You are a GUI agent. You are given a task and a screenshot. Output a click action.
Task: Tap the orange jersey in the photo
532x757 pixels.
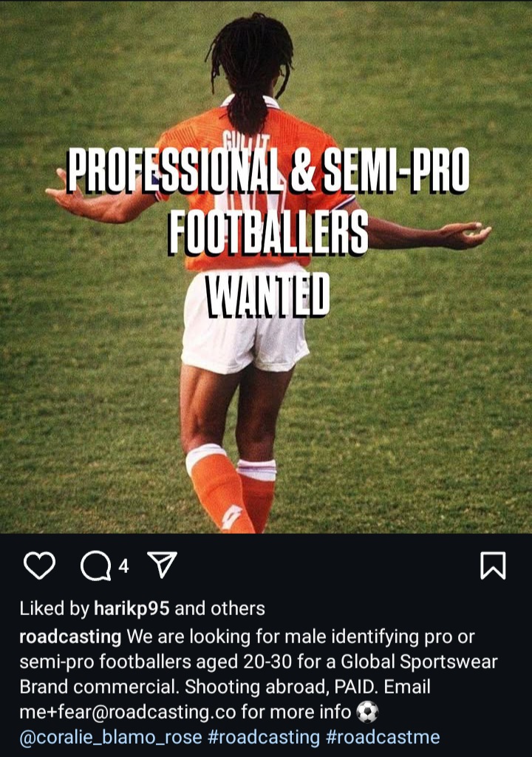251,183
